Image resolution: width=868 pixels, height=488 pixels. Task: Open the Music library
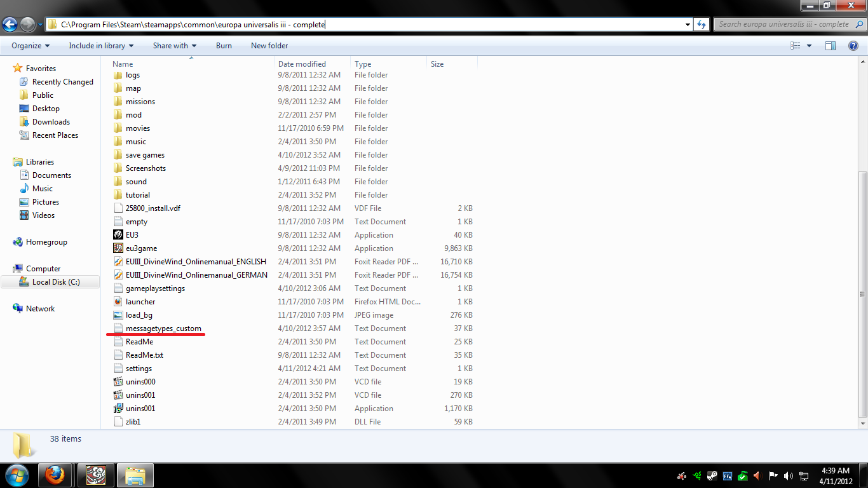[x=43, y=189]
